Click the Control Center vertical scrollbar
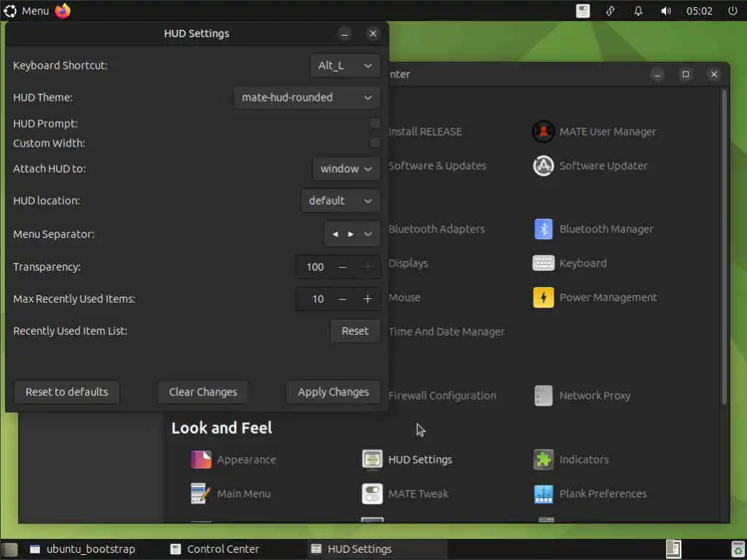This screenshot has height=560, width=747. tap(724, 248)
